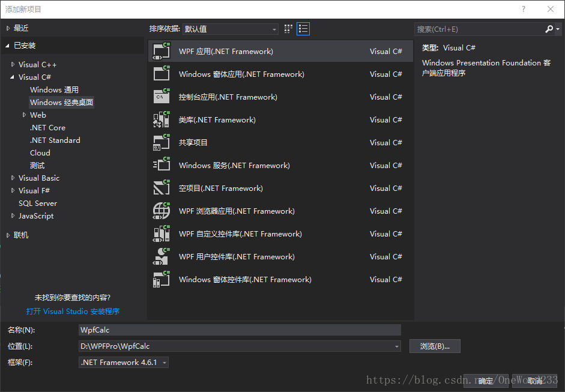Click the 浏览(B)... button
Viewport: 565px width, 392px height.
[x=435, y=346]
